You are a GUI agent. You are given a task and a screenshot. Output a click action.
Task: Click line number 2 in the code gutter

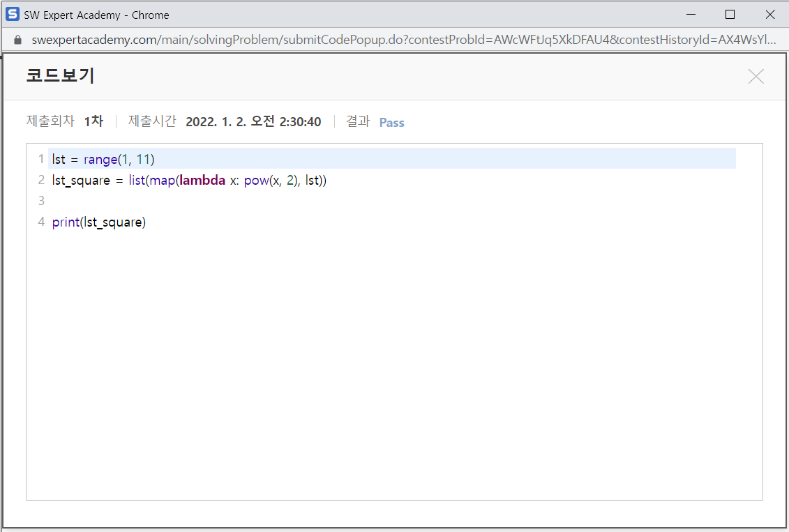point(41,180)
